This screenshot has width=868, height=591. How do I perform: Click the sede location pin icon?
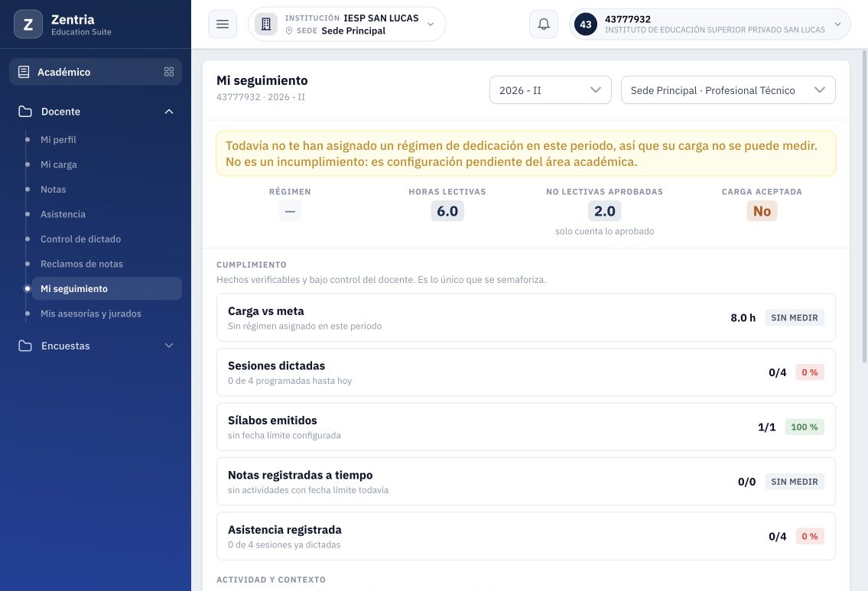tap(289, 31)
